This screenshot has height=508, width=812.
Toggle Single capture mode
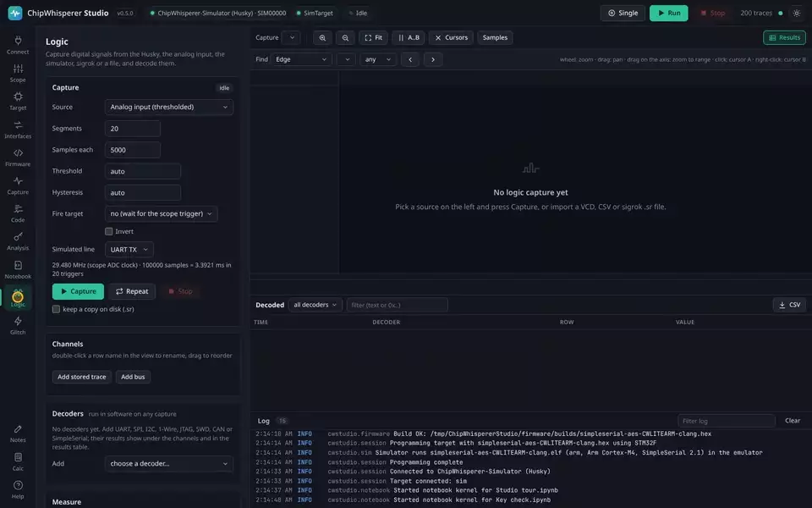tap(623, 13)
